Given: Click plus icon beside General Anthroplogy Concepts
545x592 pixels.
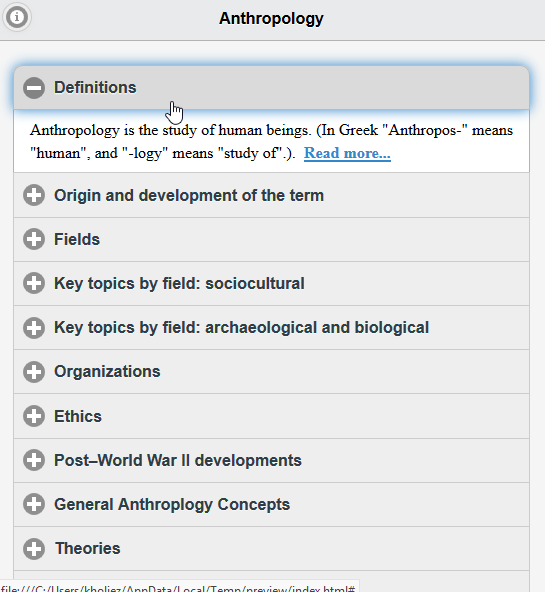Looking at the screenshot, I should [34, 504].
